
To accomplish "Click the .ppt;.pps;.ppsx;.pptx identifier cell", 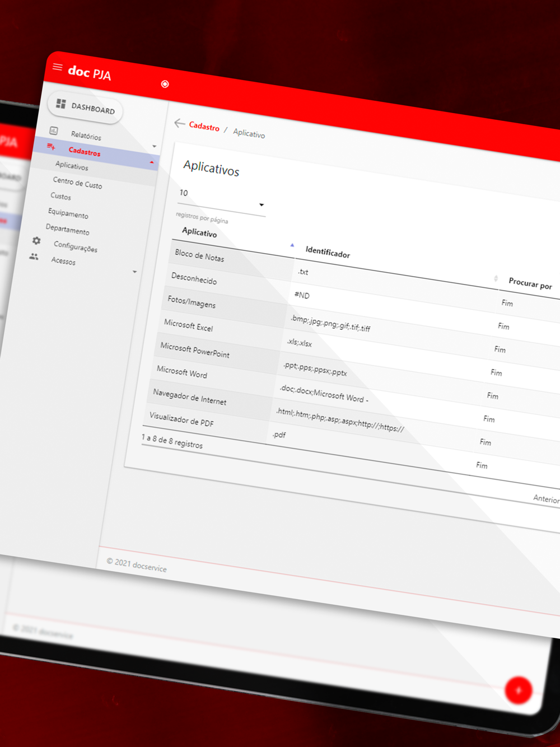I will point(315,368).
